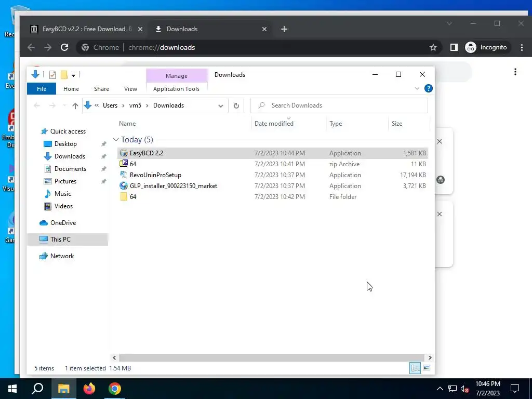
Task: Open Pictures in navigation pane
Action: [x=65, y=181]
